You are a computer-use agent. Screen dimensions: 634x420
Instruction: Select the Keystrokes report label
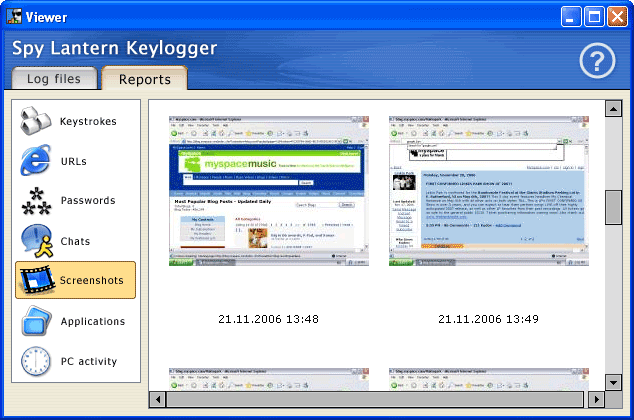point(88,121)
